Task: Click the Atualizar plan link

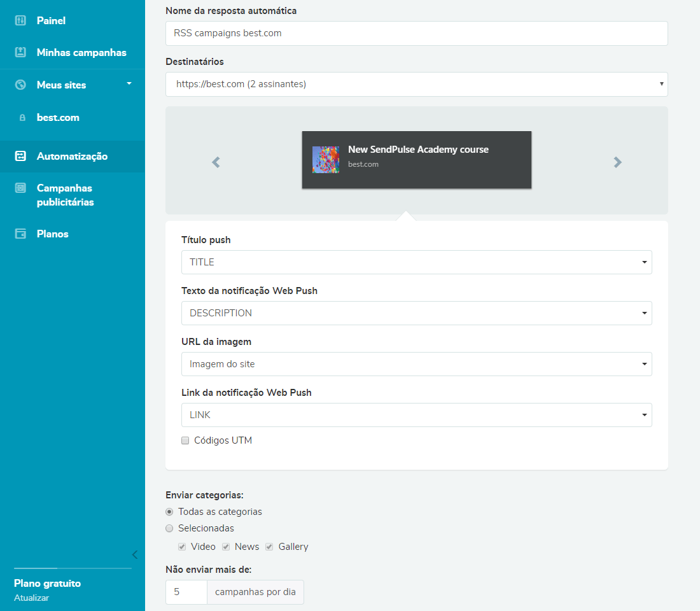Action: pyautogui.click(x=31, y=598)
